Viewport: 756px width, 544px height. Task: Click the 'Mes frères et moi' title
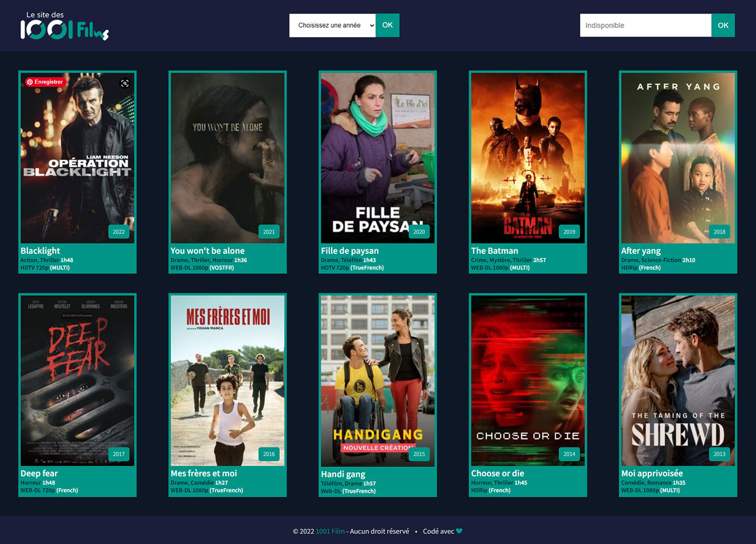click(x=204, y=473)
